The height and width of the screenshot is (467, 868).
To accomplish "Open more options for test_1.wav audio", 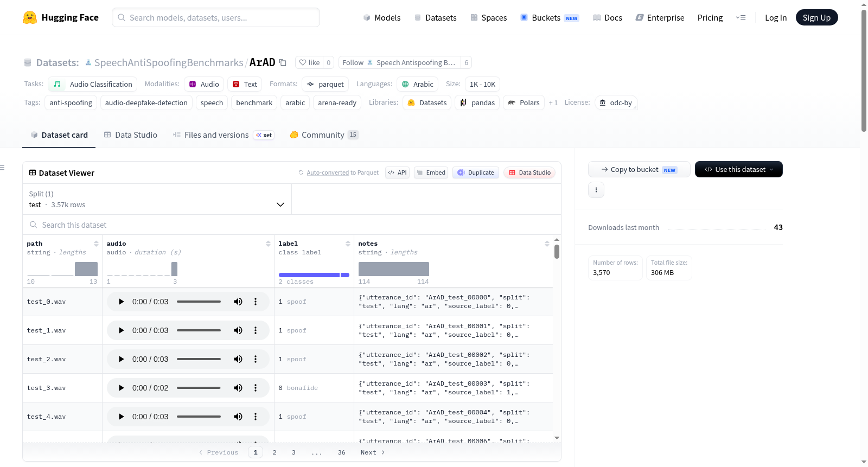I will point(256,330).
